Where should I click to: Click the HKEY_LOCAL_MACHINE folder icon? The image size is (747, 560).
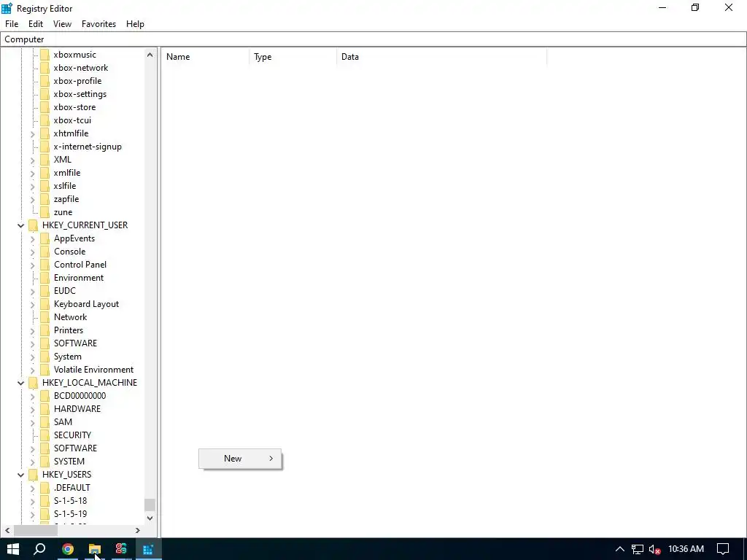pos(33,383)
